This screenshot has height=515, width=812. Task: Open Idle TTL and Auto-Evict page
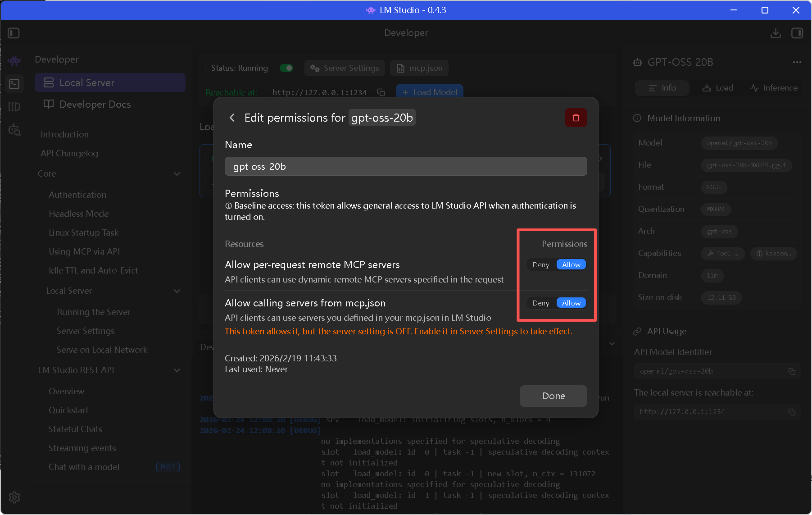pos(93,270)
